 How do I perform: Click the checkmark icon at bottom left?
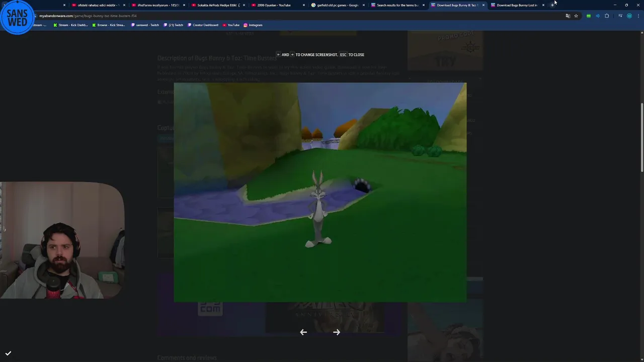coord(8,353)
